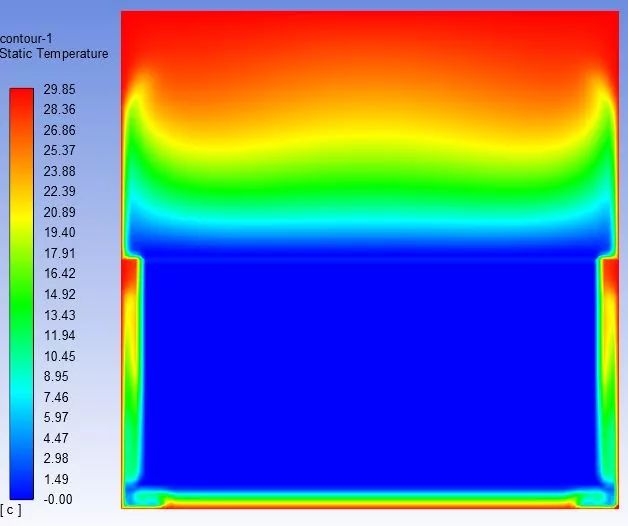Click the 20.89 legend value

[x=59, y=212]
